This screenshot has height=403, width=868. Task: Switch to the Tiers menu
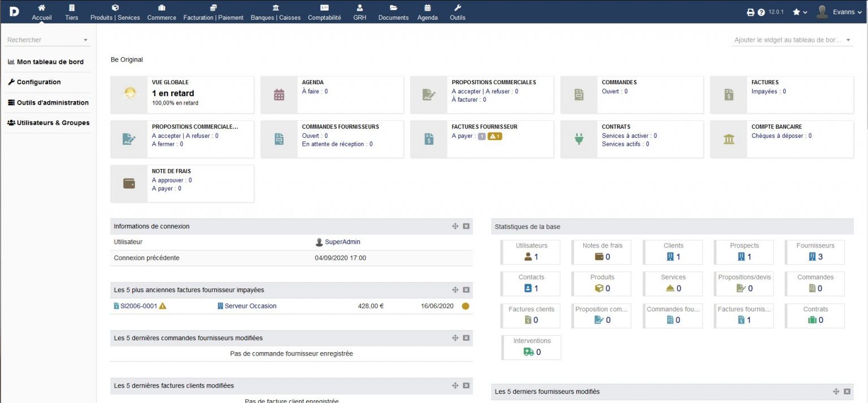click(71, 12)
